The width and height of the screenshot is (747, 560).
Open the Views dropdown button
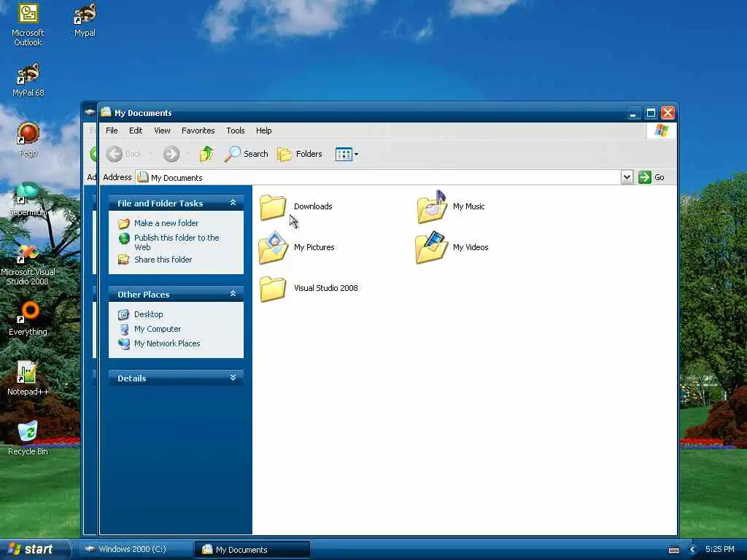347,154
